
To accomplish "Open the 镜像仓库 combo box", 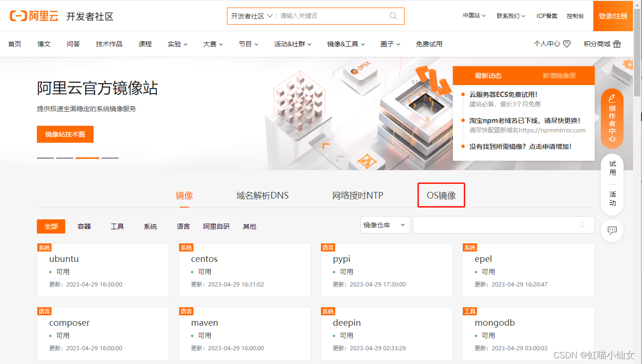I will (x=385, y=225).
